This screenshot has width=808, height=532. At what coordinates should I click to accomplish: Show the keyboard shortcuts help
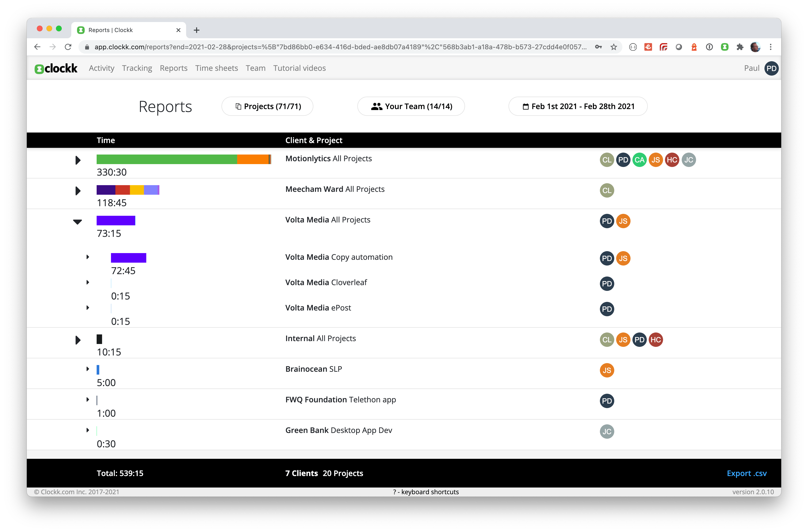point(426,492)
